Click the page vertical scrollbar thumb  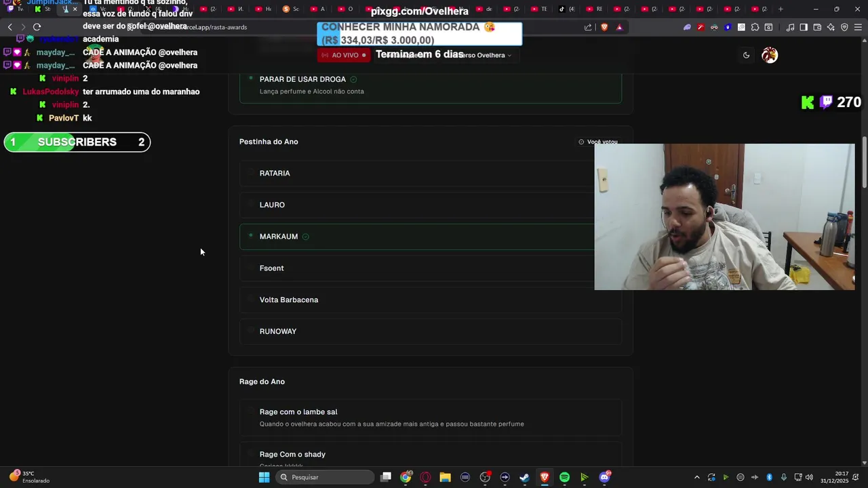click(865, 163)
